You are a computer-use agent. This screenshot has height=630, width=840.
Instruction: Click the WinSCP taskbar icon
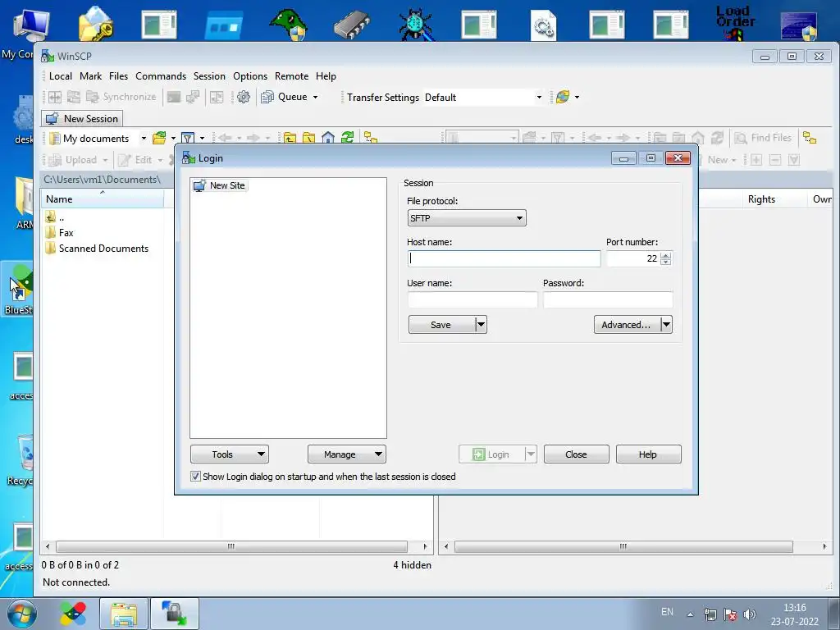[175, 614]
